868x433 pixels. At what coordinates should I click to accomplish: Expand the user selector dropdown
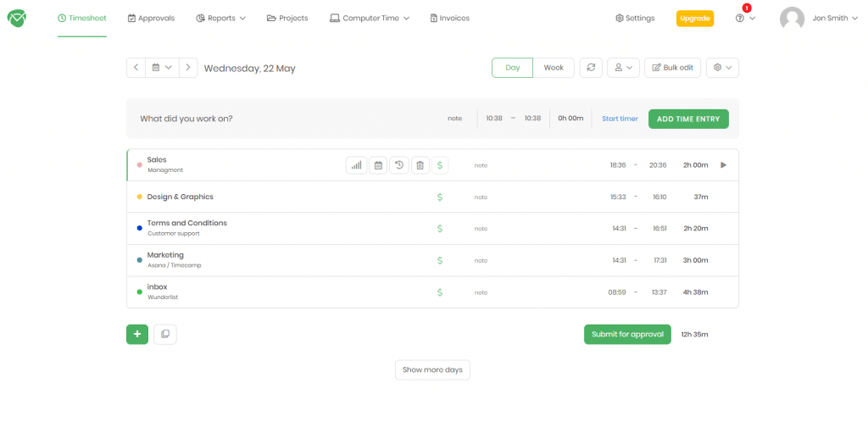point(623,68)
